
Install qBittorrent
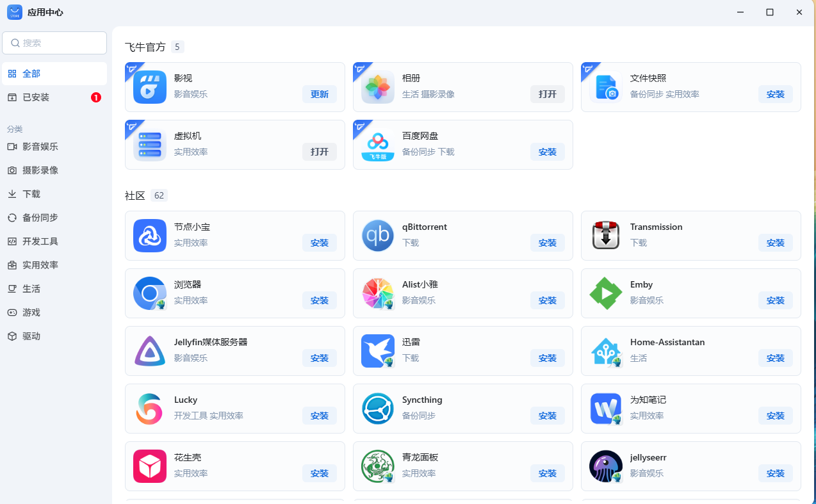click(548, 243)
